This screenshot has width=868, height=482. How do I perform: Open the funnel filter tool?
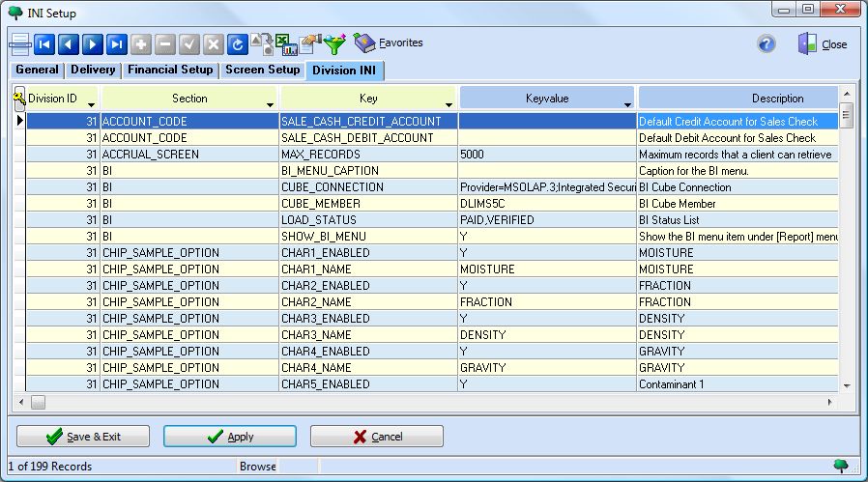[334, 44]
